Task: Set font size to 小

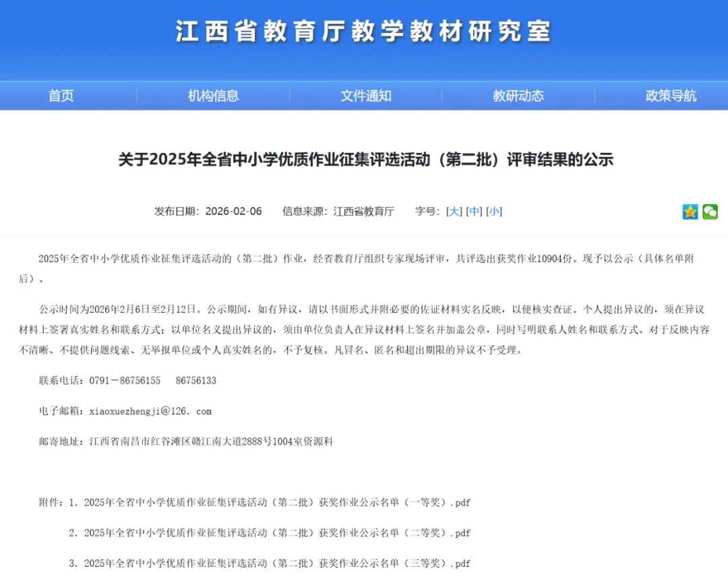Action: click(494, 211)
